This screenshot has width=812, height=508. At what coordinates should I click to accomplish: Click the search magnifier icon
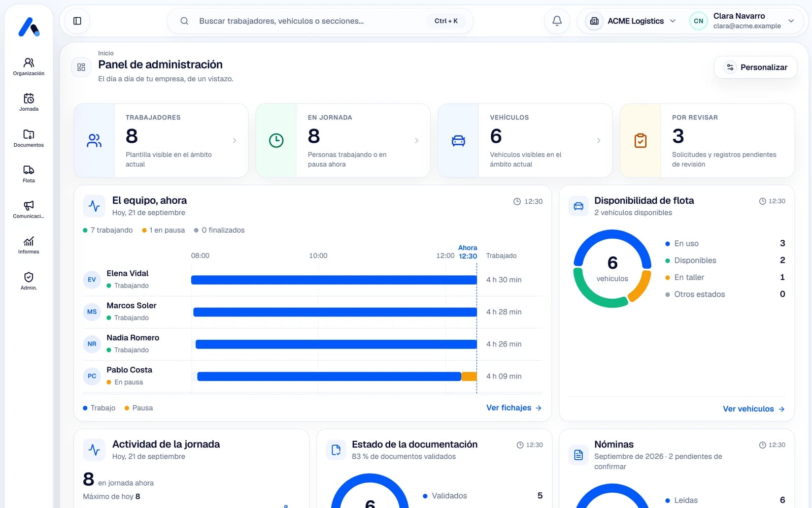pos(184,21)
